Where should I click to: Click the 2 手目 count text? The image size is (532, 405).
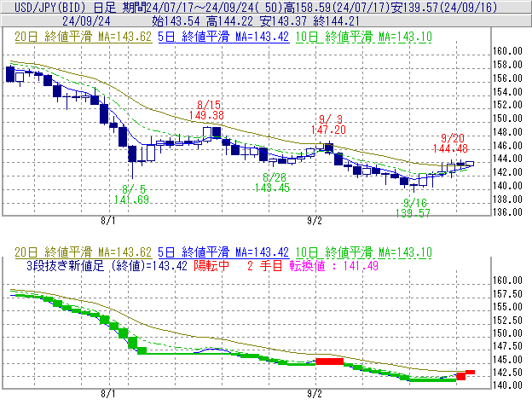tap(265, 265)
